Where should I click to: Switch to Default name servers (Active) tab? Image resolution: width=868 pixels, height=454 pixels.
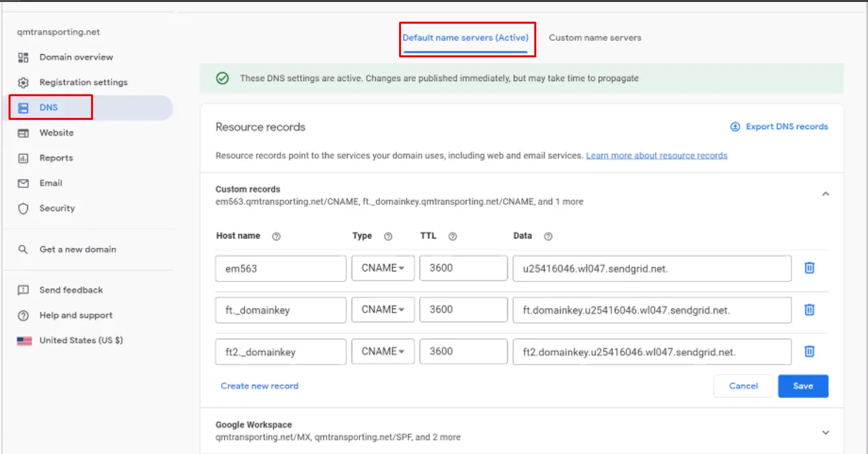point(465,38)
